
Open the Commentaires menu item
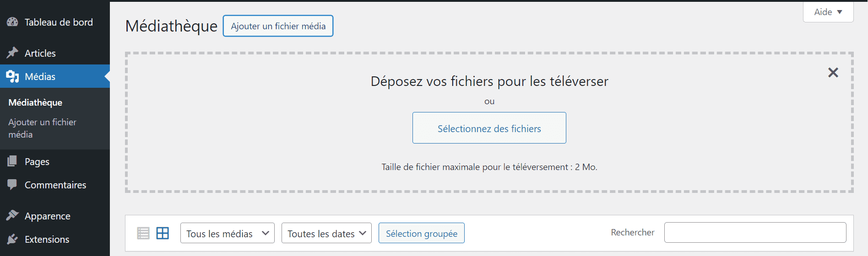[55, 185]
